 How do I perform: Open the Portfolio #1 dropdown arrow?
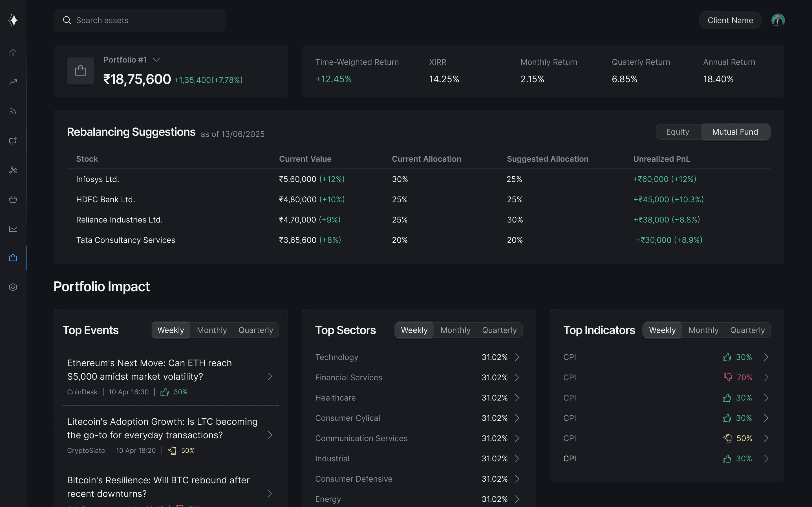tap(156, 60)
